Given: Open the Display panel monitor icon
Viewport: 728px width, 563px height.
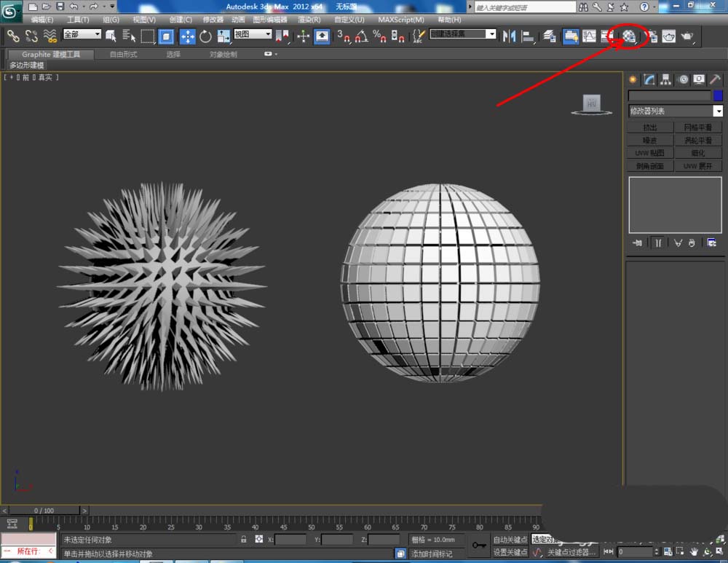Looking at the screenshot, I should click(x=699, y=79).
